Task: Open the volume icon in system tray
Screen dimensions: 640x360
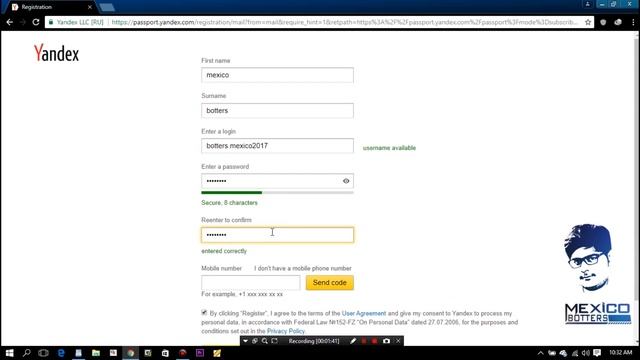Action: click(586, 353)
